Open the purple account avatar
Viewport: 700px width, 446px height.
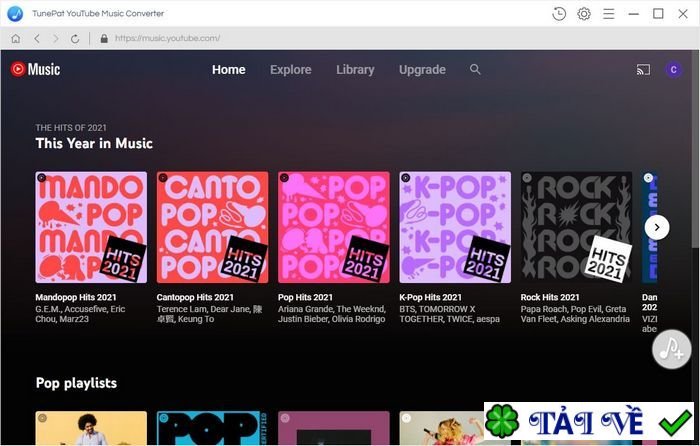pyautogui.click(x=673, y=70)
